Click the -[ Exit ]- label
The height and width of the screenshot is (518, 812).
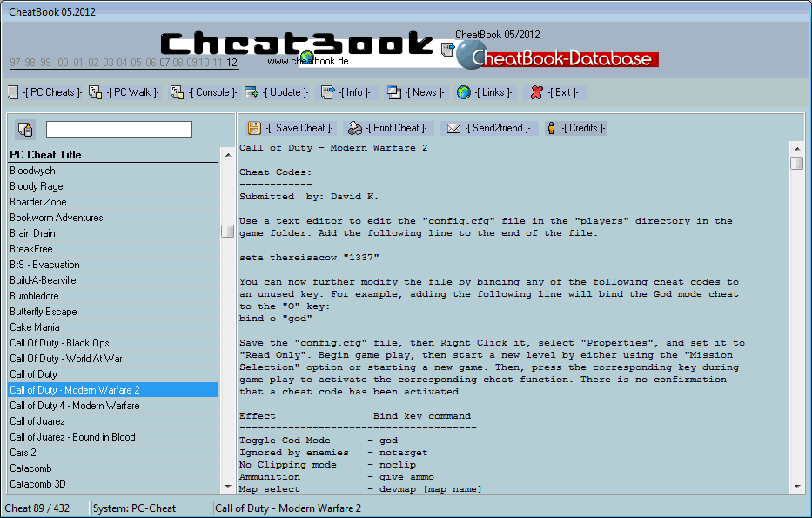click(x=563, y=93)
